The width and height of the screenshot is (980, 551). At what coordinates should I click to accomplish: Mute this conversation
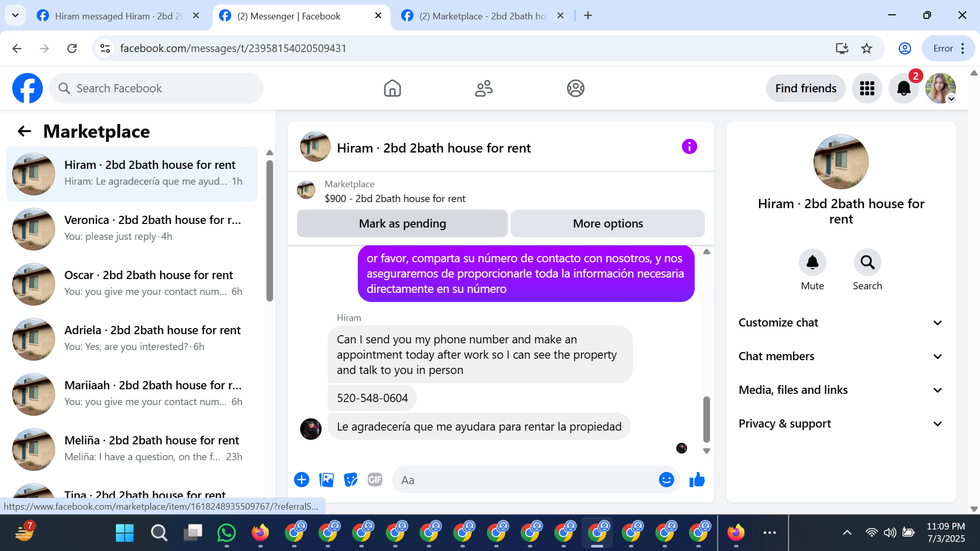pyautogui.click(x=812, y=262)
